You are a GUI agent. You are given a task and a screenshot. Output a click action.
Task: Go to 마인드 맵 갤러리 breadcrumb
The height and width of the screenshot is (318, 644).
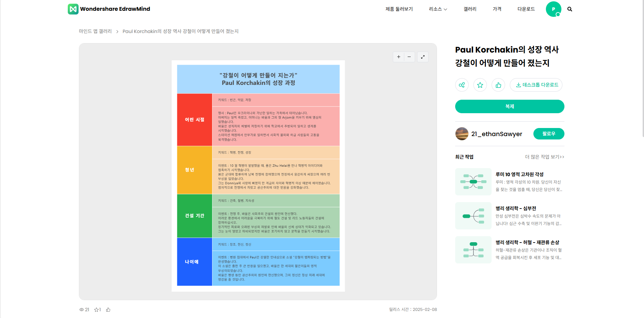(x=95, y=31)
